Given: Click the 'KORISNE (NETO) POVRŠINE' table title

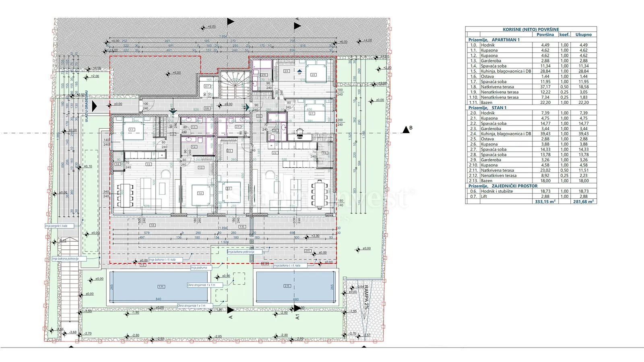Looking at the screenshot, I should 530,29.
